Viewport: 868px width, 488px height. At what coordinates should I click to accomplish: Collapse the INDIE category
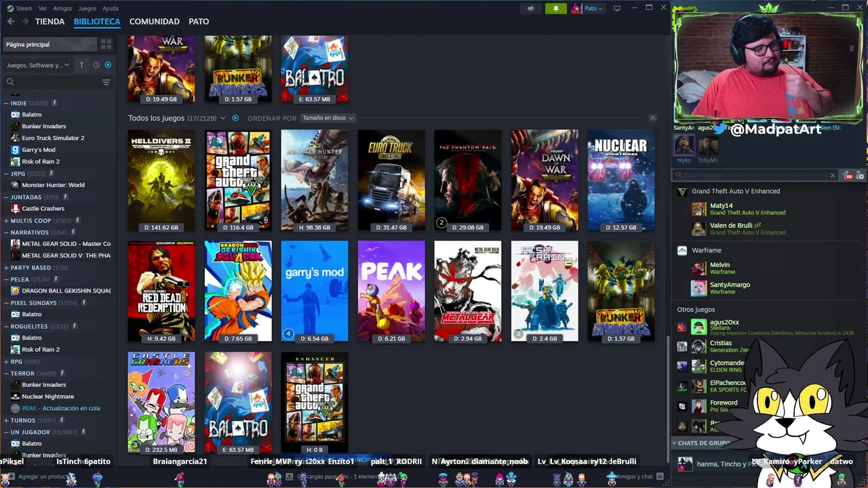(x=6, y=103)
